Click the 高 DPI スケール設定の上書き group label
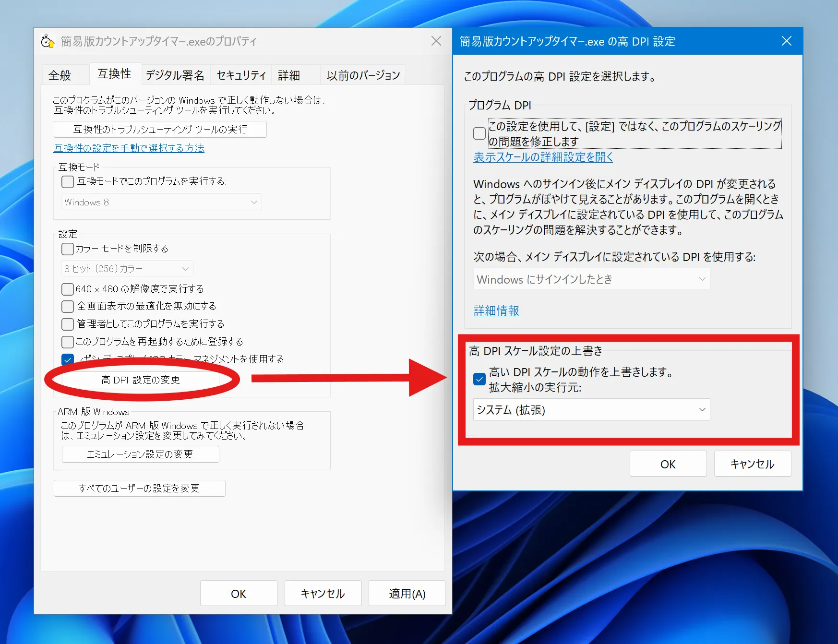 click(536, 351)
